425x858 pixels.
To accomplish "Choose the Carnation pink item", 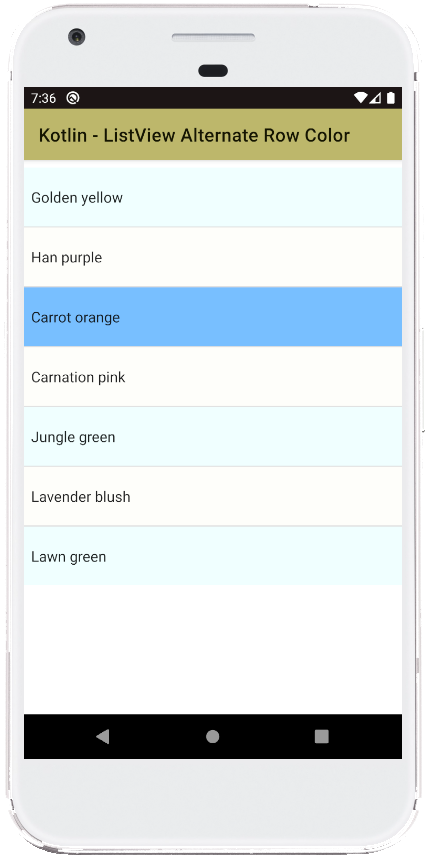I will [x=213, y=376].
